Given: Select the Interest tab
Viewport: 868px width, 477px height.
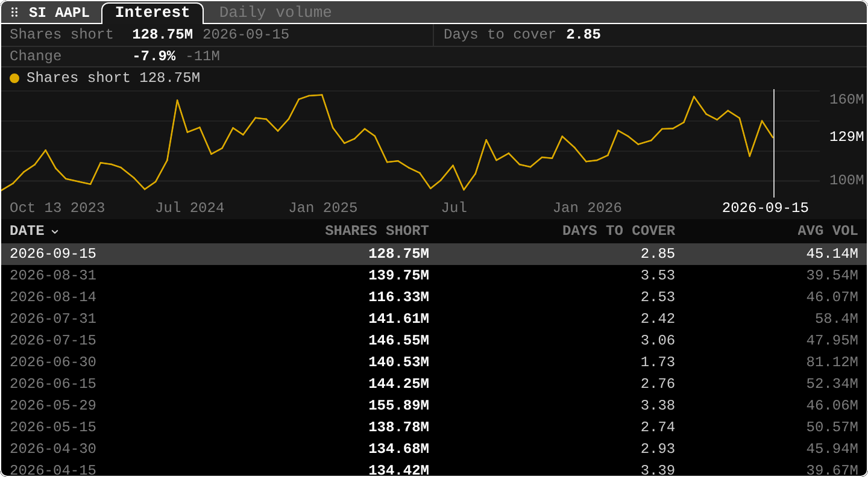Looking at the screenshot, I should point(153,12).
